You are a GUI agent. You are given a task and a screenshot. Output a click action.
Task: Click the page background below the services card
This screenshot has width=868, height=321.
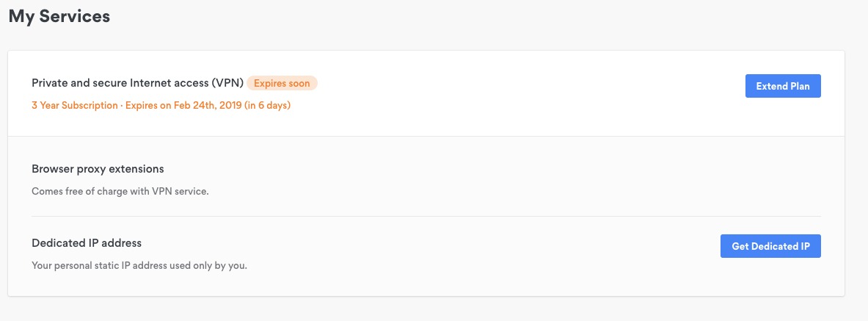(426, 309)
